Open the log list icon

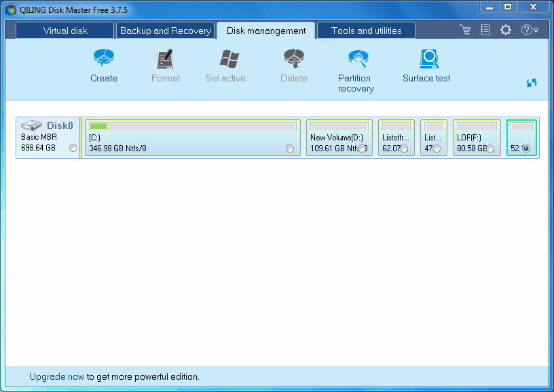click(485, 30)
